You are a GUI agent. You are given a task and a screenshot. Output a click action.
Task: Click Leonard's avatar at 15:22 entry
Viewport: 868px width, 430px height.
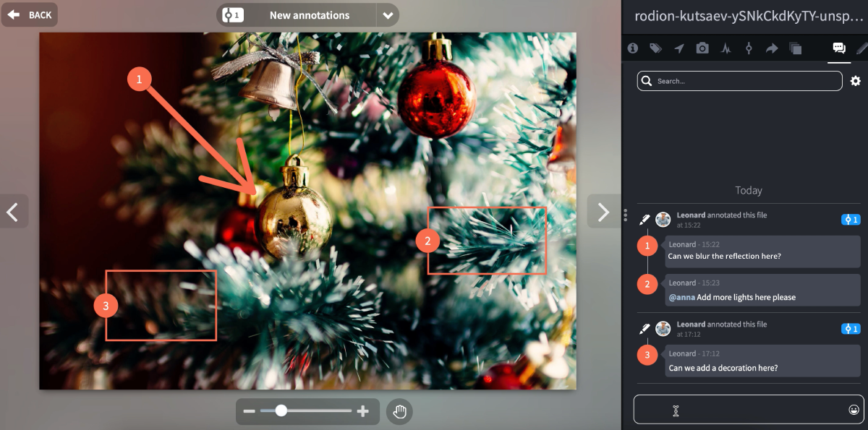point(663,220)
